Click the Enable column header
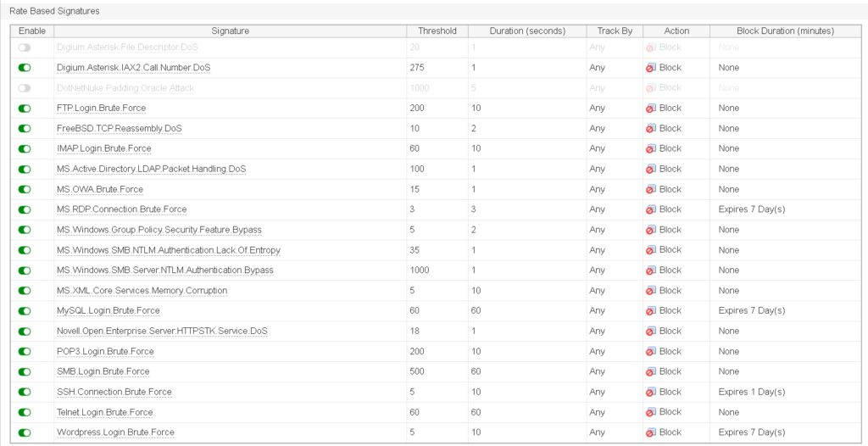868x446 pixels. (32, 31)
